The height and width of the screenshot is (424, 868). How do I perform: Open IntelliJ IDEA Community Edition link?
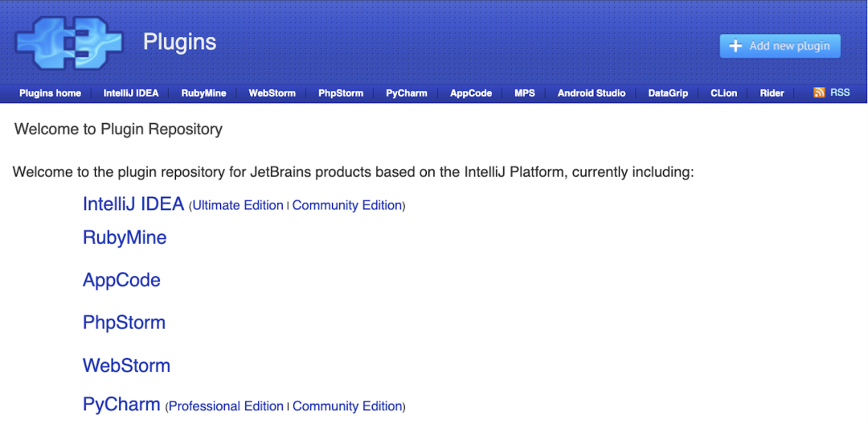(346, 206)
